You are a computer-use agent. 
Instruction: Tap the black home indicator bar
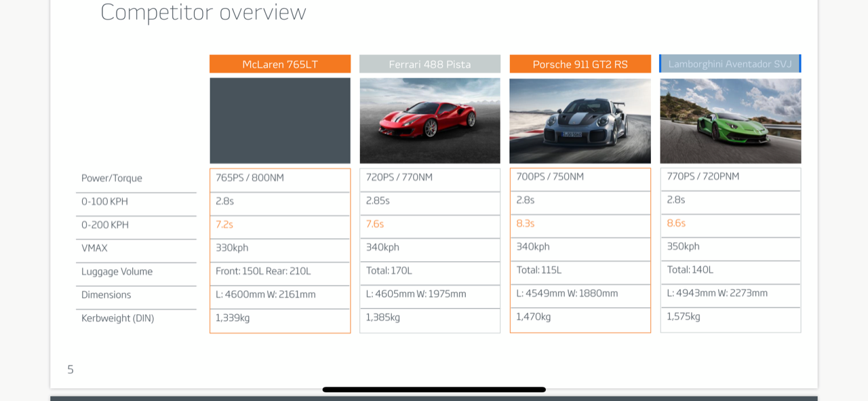tap(434, 389)
